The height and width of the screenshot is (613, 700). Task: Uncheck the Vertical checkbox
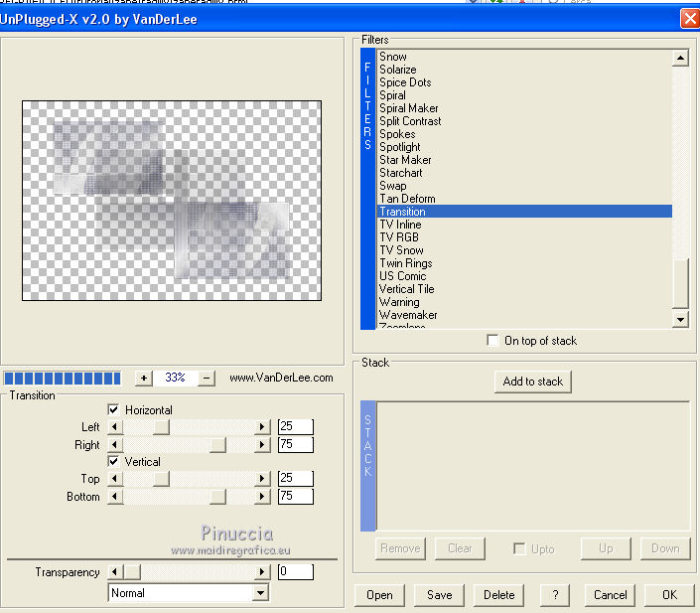(x=113, y=461)
